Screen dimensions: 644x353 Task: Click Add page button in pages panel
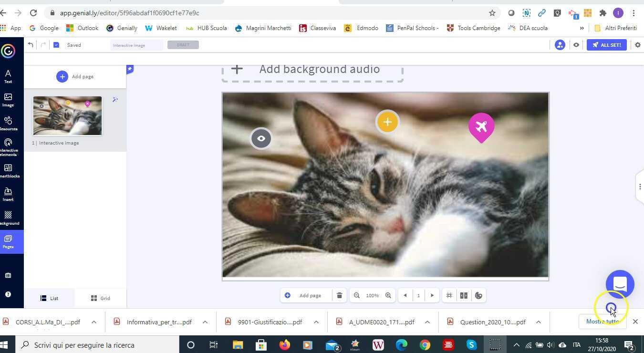(x=75, y=76)
